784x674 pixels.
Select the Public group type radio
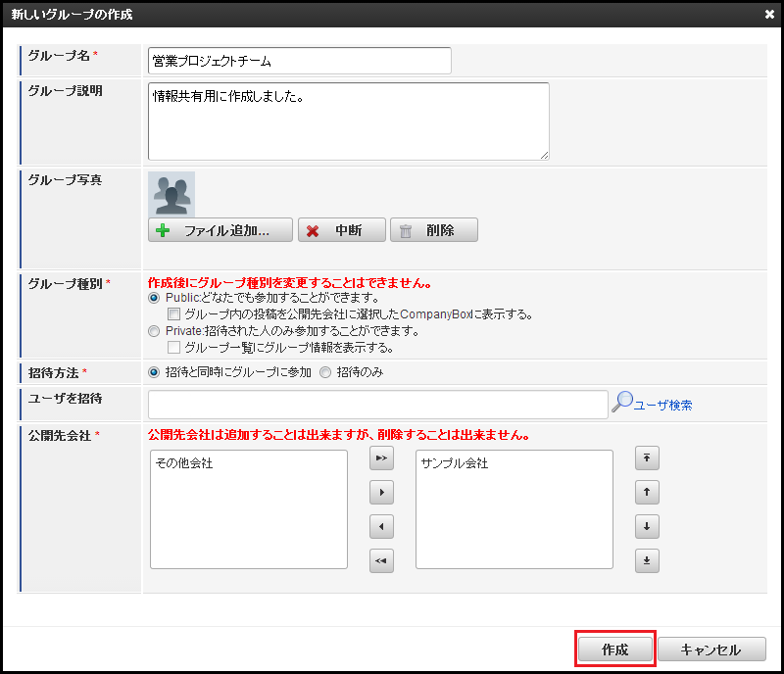[x=154, y=298]
